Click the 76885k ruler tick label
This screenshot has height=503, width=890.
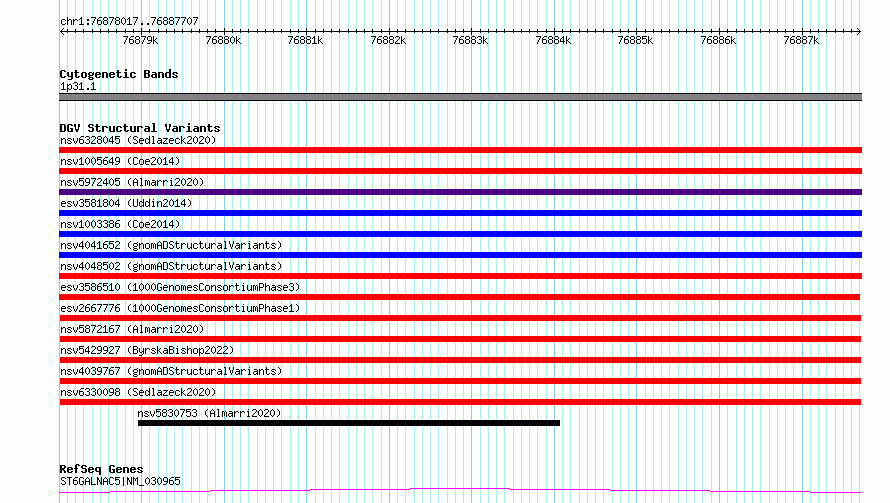point(635,40)
